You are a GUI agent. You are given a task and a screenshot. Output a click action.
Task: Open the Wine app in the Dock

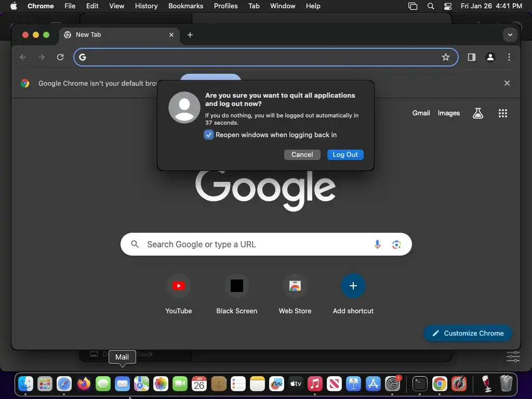click(486, 384)
